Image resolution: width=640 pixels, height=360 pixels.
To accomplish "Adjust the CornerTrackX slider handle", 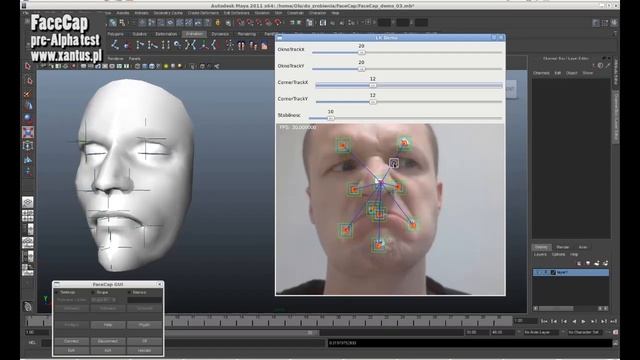I will click(x=373, y=85).
